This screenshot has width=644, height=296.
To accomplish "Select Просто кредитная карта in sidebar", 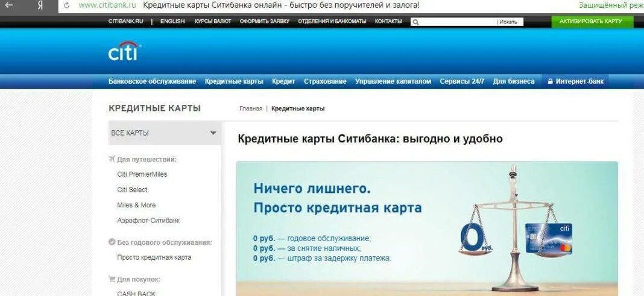I will pos(154,257).
